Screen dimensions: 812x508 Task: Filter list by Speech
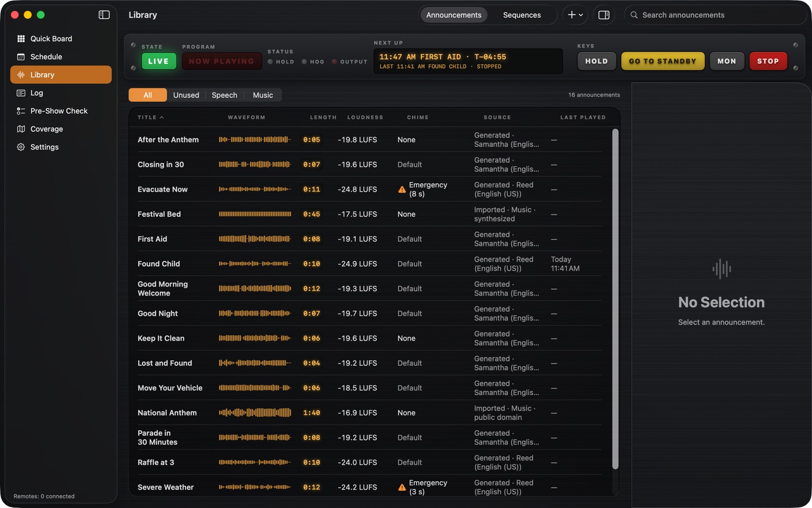pos(224,95)
